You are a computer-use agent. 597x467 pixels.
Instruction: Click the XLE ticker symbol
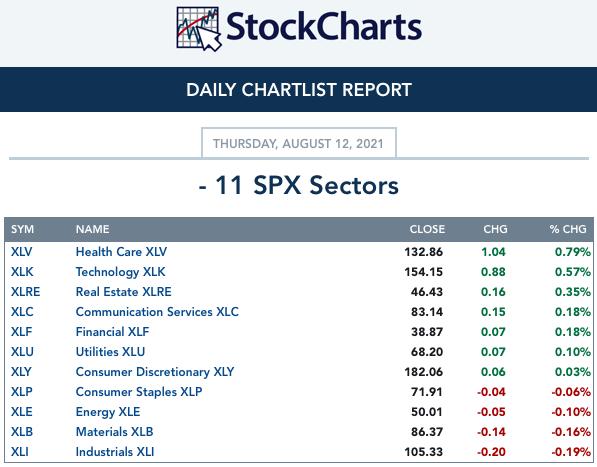point(21,412)
